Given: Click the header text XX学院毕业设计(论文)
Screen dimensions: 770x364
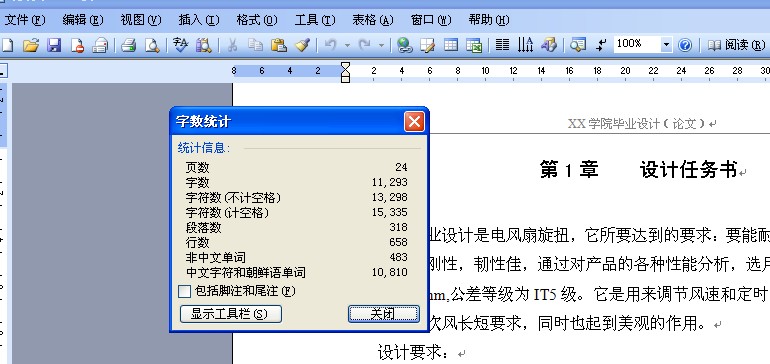Looking at the screenshot, I should pos(637,123).
